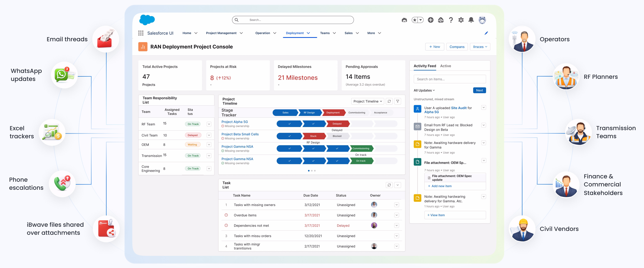The width and height of the screenshot is (644, 268).
Task: Click the email icon for RF Lead message
Action: [418, 126]
